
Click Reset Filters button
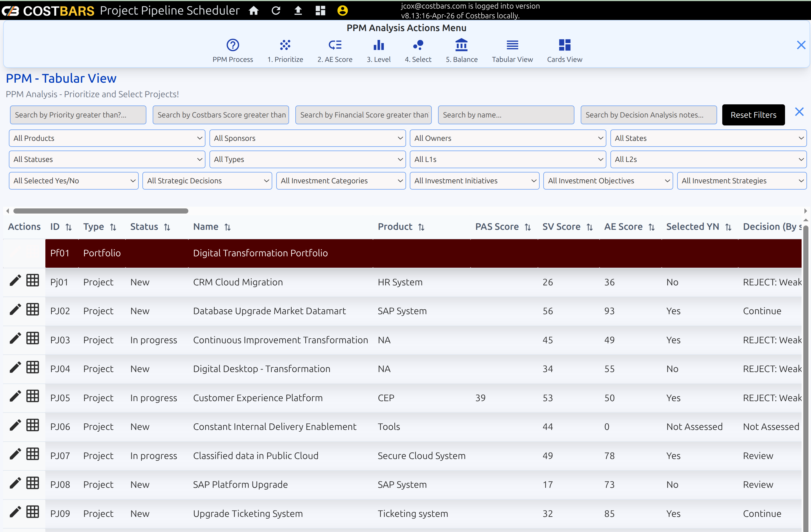[753, 115]
